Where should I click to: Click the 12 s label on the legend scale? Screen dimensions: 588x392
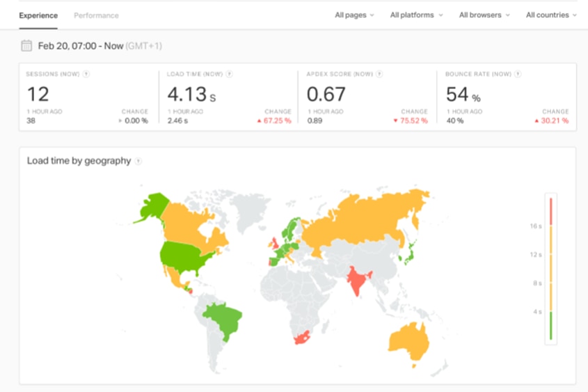(536, 254)
